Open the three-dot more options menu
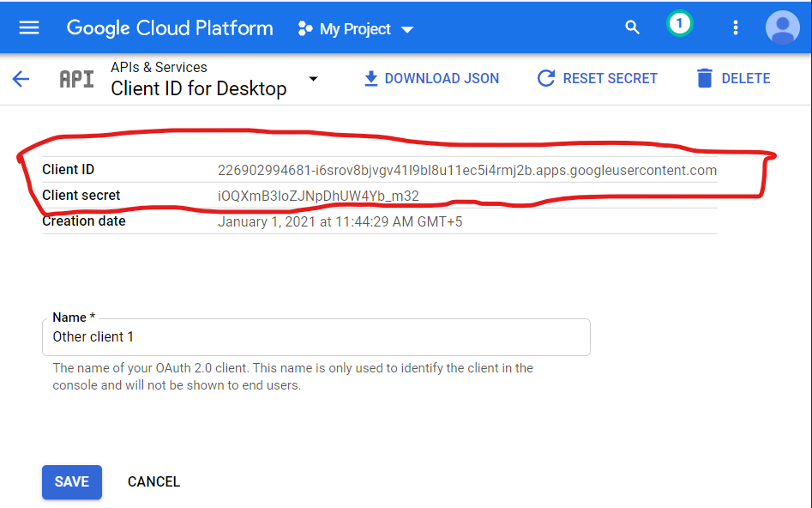The width and height of the screenshot is (812, 508). [735, 27]
